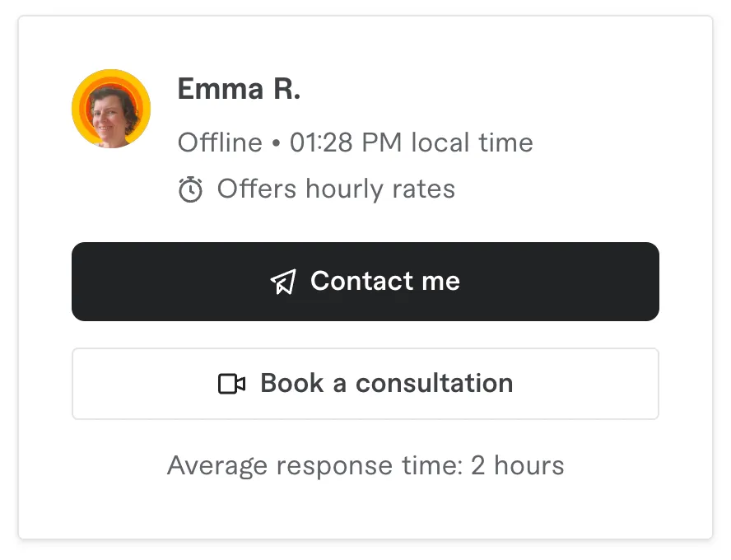Image resolution: width=731 pixels, height=560 pixels.
Task: Click the Offline status label
Action: [x=220, y=142]
